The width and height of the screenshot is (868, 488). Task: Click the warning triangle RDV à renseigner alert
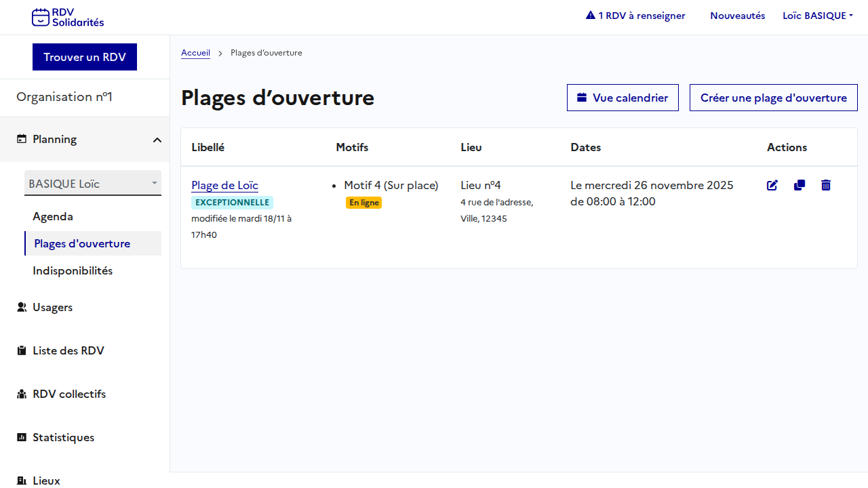pos(635,16)
